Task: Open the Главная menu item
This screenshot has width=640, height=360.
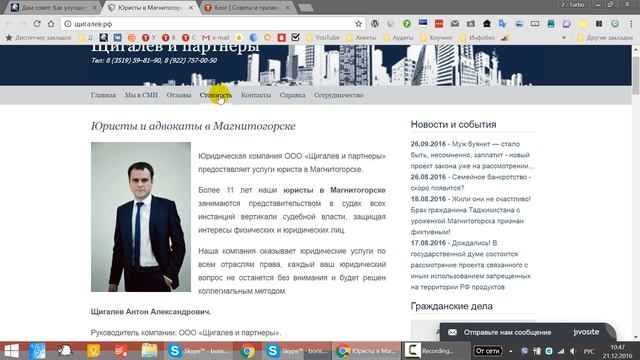Action: coord(103,95)
